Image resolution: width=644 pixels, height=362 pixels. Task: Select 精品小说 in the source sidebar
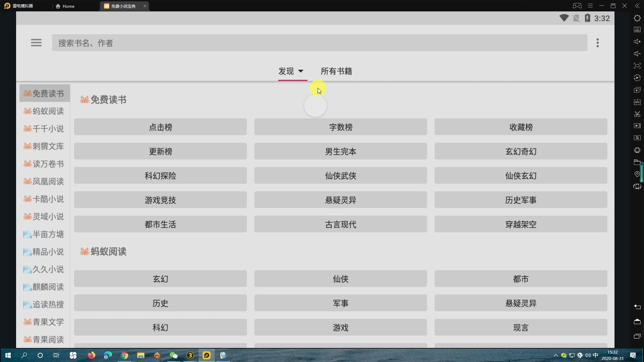tap(45, 252)
